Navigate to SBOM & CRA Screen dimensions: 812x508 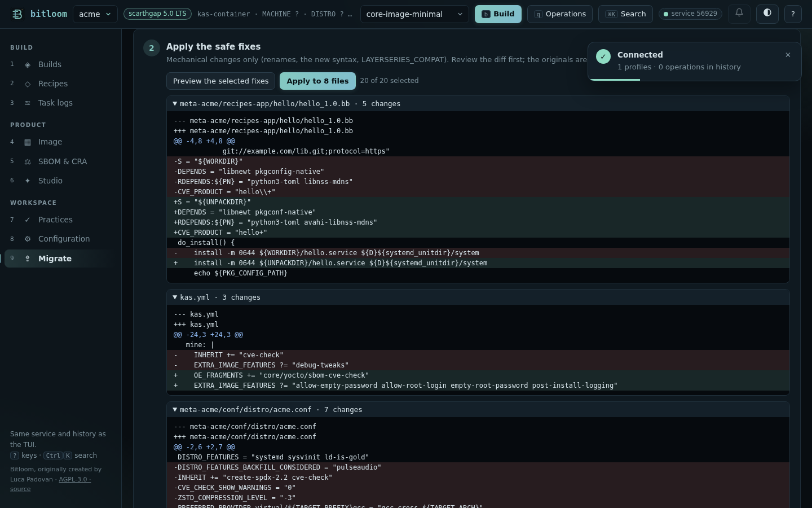(61, 161)
